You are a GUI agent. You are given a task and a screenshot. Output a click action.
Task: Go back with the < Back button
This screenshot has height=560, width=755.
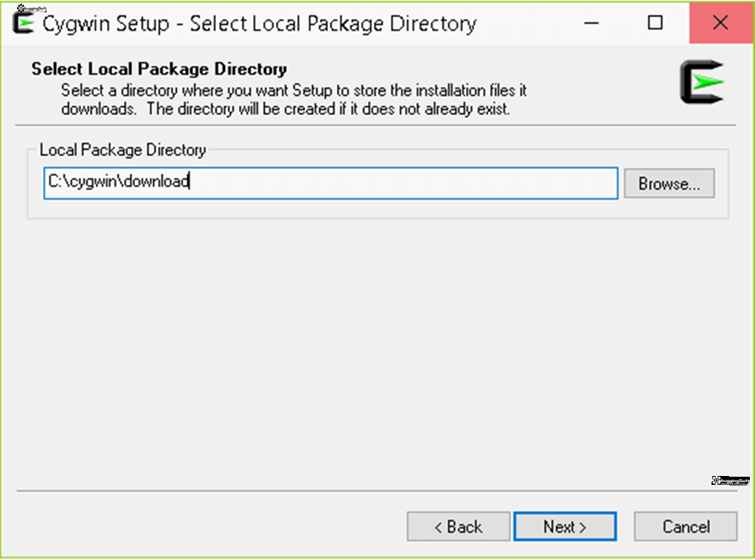[x=458, y=526]
